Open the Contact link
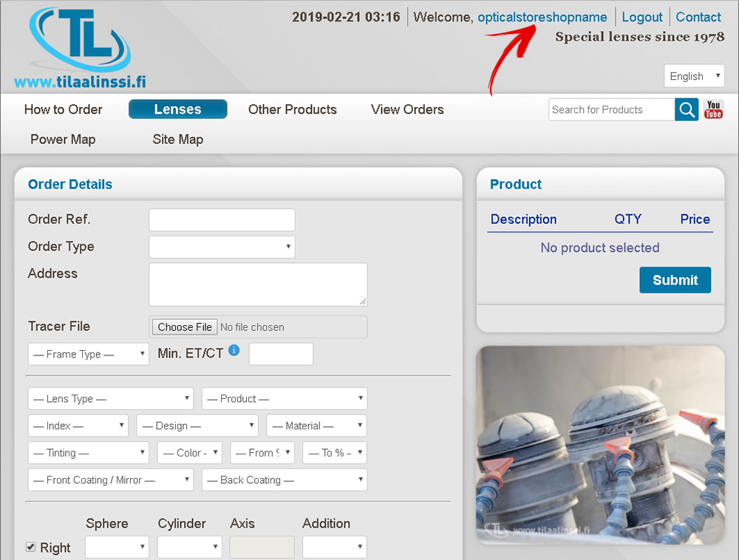Viewport: 739px width, 560px height. pos(698,17)
